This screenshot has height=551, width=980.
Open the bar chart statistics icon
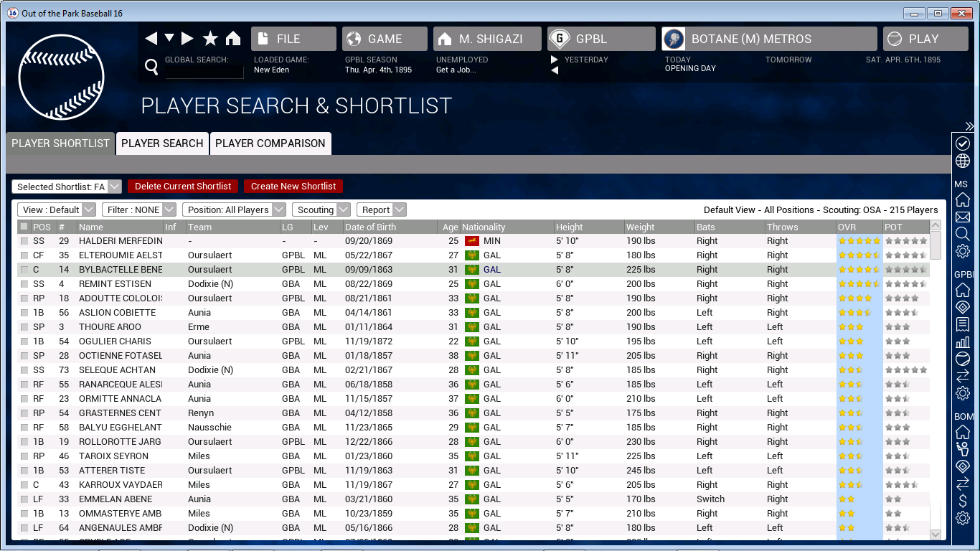coord(963,341)
